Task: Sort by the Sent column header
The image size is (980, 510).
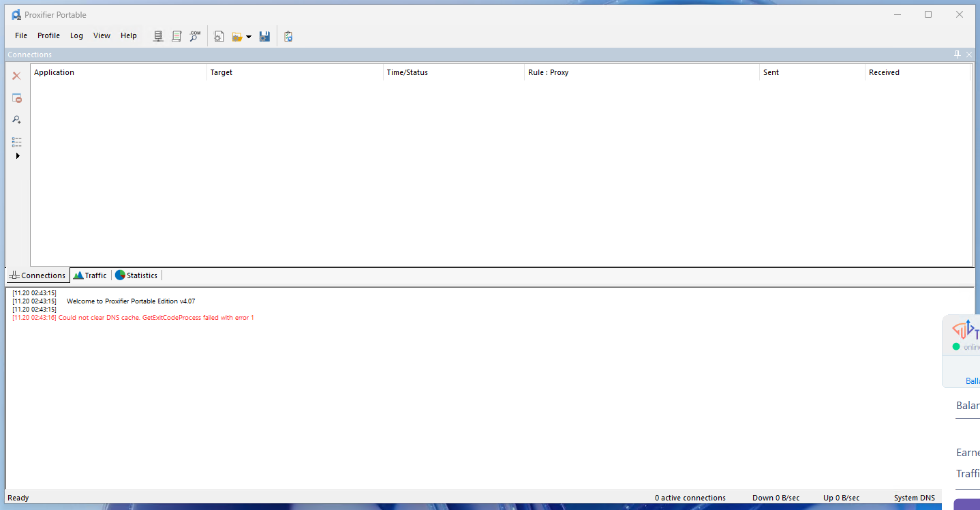Action: [x=812, y=72]
